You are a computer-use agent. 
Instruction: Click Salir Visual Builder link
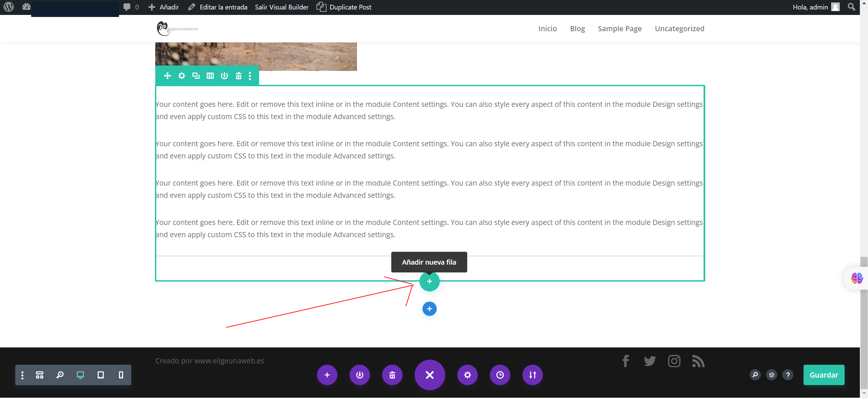click(x=282, y=7)
